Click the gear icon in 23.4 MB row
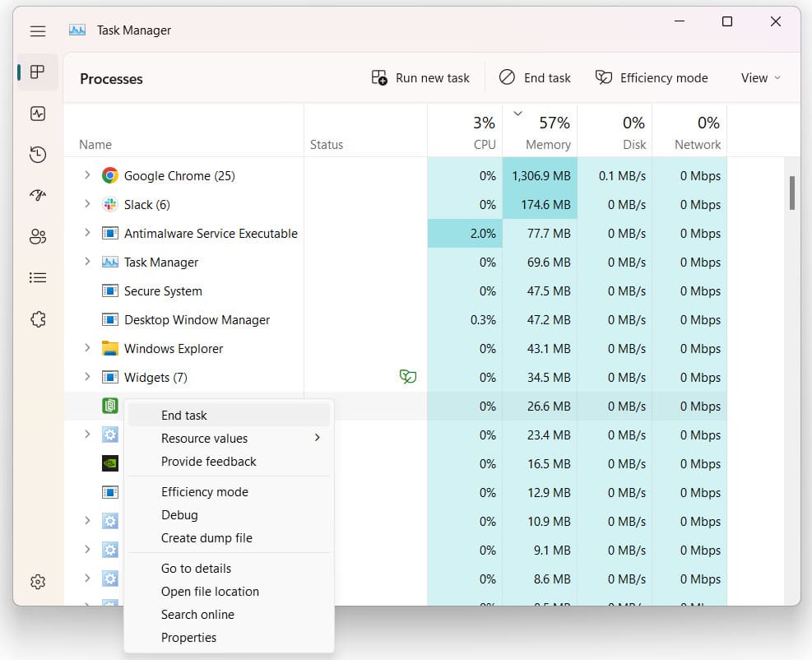Screen dimensions: 812x660 pyautogui.click(x=109, y=435)
